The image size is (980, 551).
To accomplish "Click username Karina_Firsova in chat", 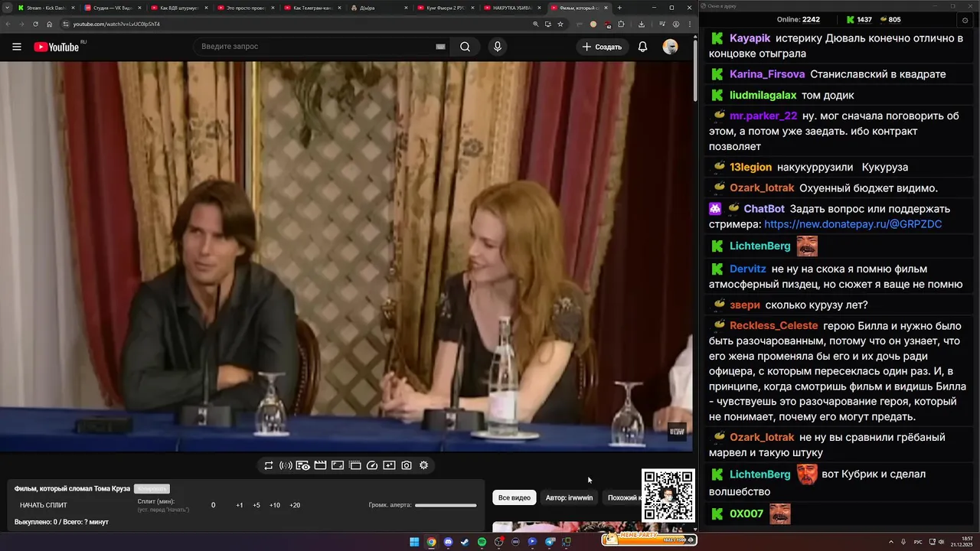I will tap(767, 74).
